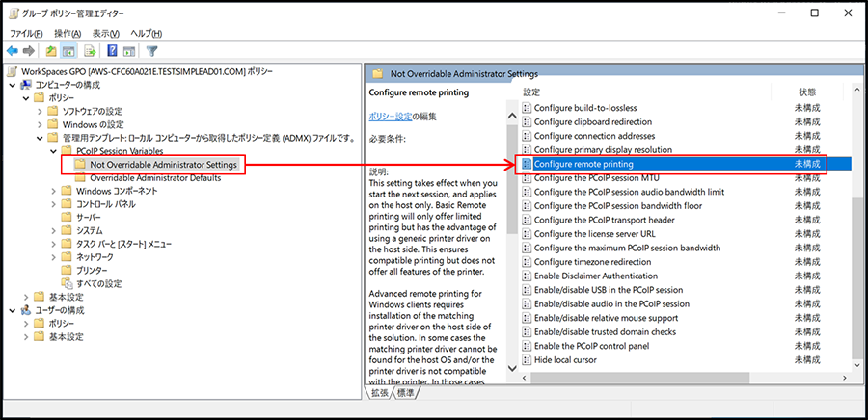Click the ユーザーの構成 user icon

click(x=26, y=310)
